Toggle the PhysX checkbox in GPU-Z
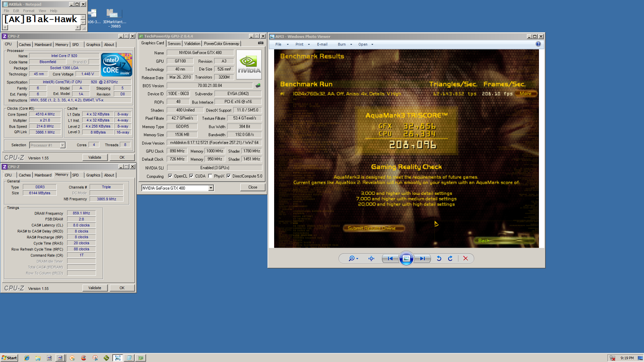Screen dimensions: 644x362 (x=210, y=176)
